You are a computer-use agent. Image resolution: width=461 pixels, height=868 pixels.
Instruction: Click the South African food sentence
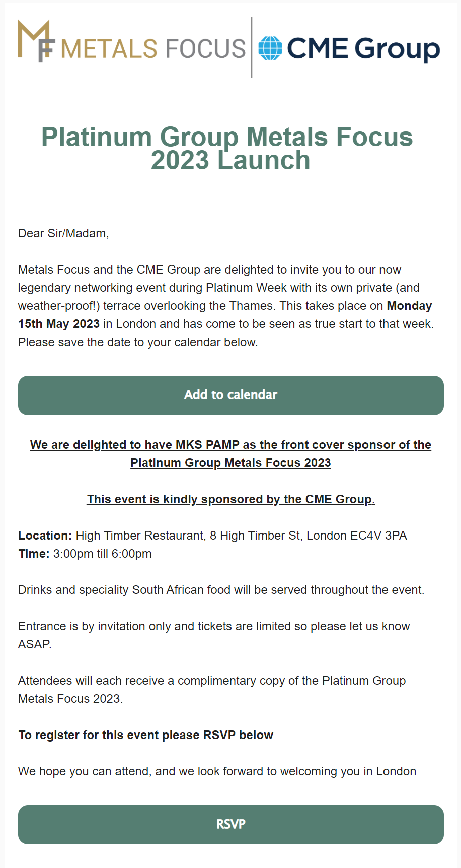pos(221,590)
